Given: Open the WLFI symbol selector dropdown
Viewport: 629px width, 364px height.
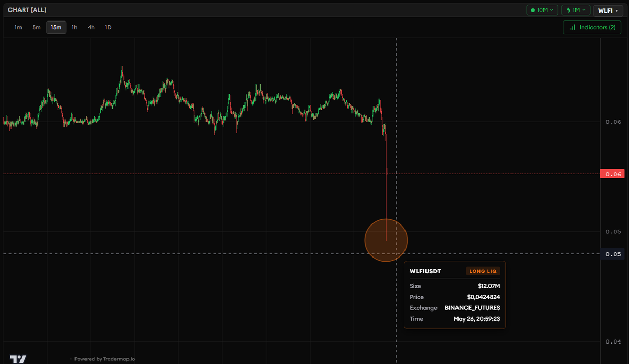Looking at the screenshot, I should coord(607,10).
